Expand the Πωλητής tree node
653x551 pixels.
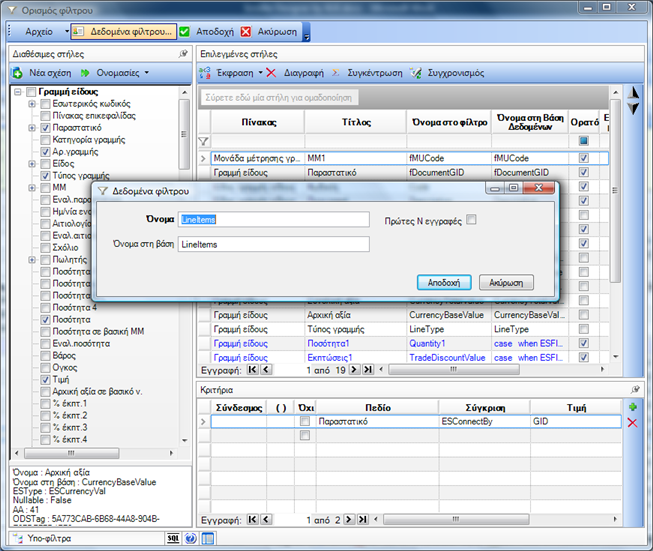coord(32,260)
